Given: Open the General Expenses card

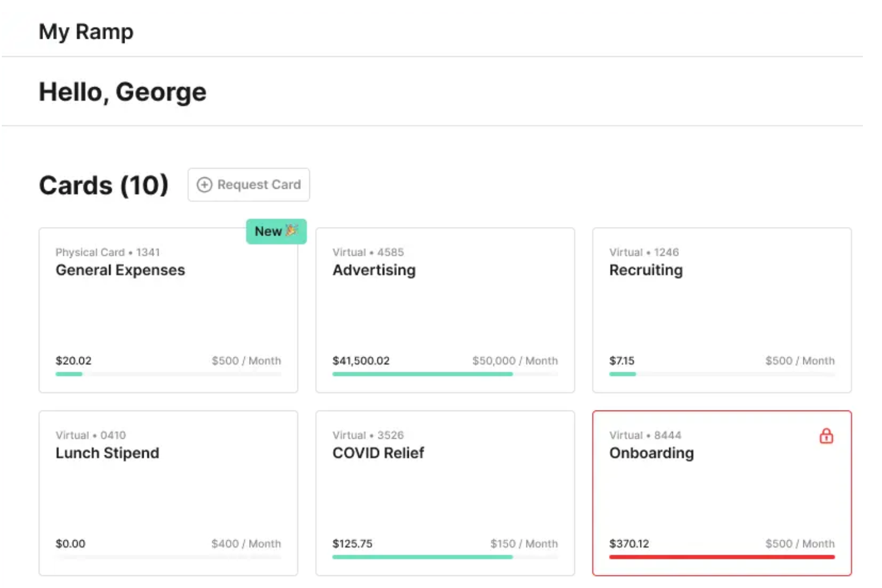Looking at the screenshot, I should click(x=168, y=310).
